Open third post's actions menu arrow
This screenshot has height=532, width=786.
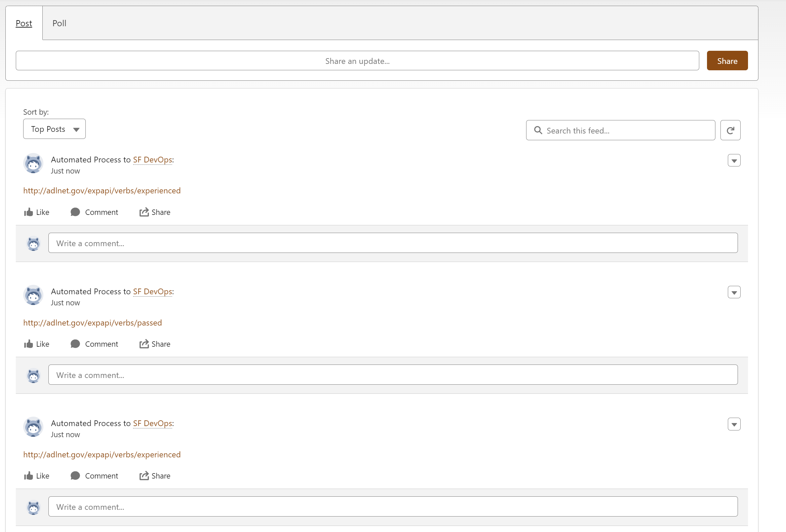click(x=734, y=424)
